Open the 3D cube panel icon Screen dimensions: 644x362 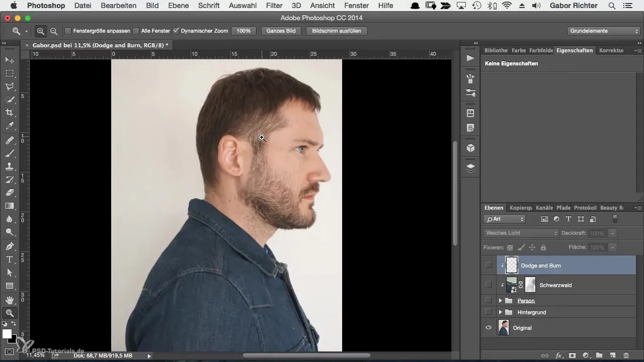[x=470, y=148]
